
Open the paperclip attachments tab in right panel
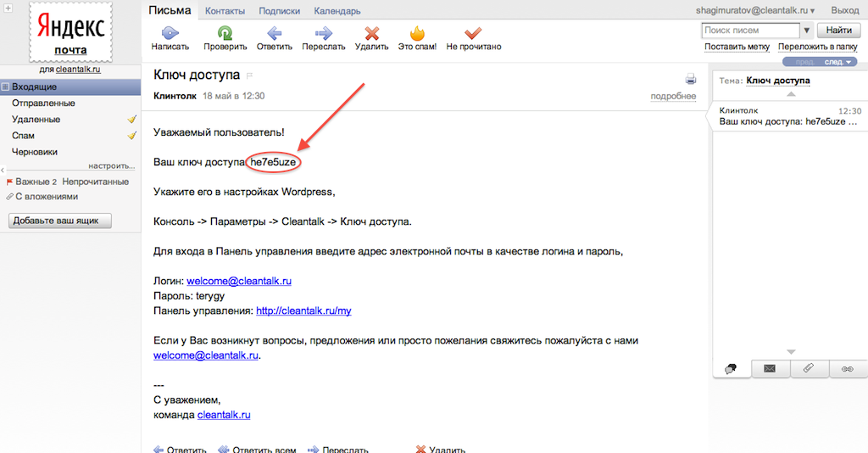(809, 368)
